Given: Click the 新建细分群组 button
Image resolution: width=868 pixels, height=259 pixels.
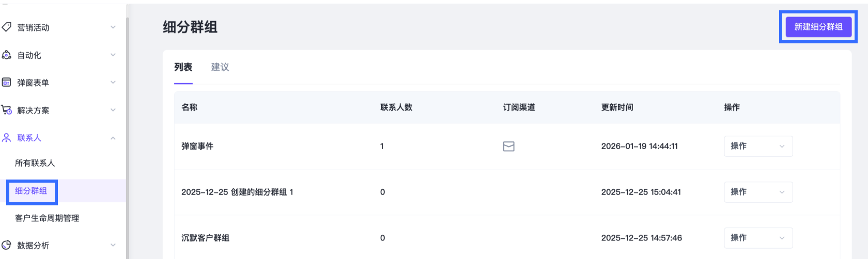Looking at the screenshot, I should [818, 27].
